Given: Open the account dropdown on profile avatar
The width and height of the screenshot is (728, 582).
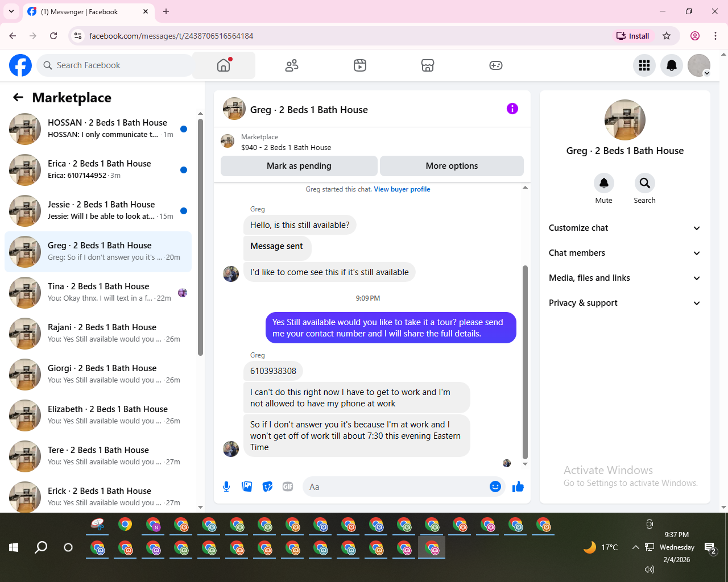Looking at the screenshot, I should pos(706,73).
